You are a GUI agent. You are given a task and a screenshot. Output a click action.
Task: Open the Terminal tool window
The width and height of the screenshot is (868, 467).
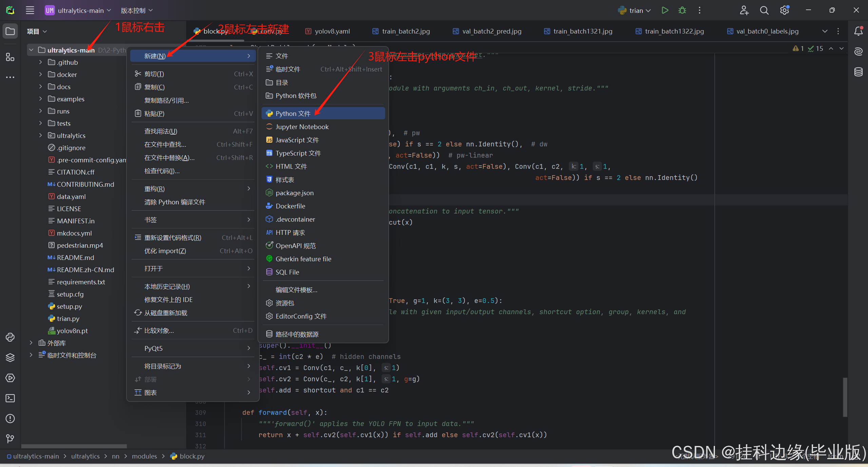(x=10, y=398)
